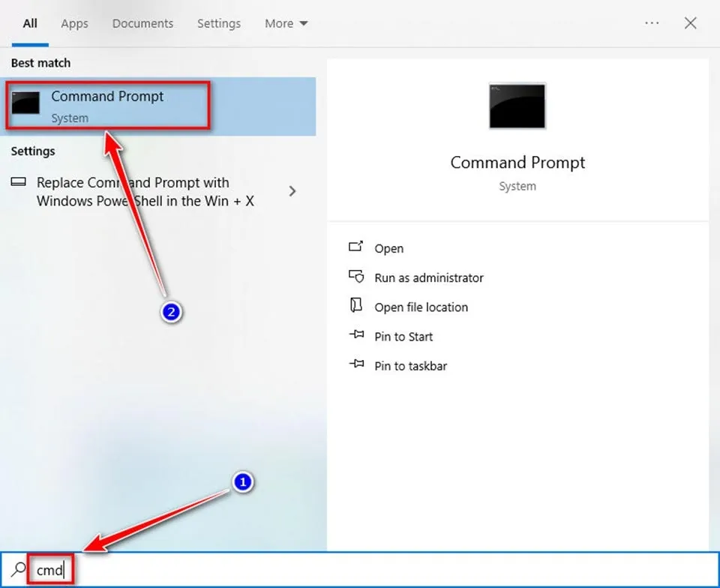Select the All filter tab
Viewport: 720px width, 588px height.
click(x=29, y=23)
